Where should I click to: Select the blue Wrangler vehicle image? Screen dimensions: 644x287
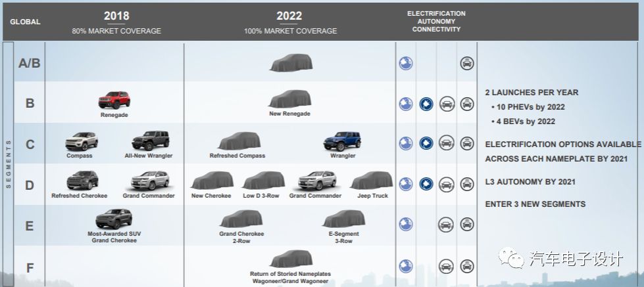pos(342,141)
